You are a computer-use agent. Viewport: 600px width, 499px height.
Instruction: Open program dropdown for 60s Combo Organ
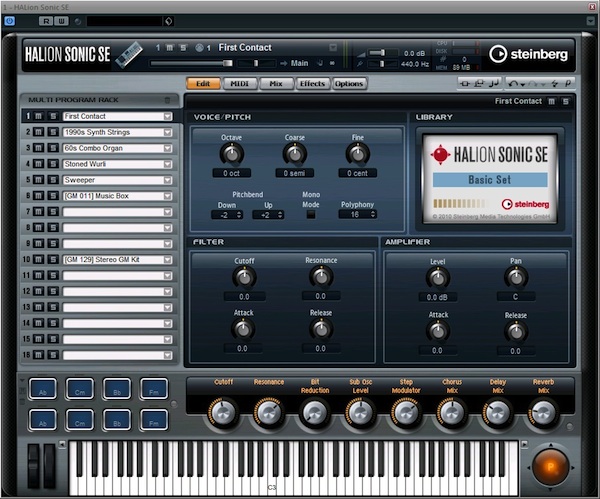(168, 148)
